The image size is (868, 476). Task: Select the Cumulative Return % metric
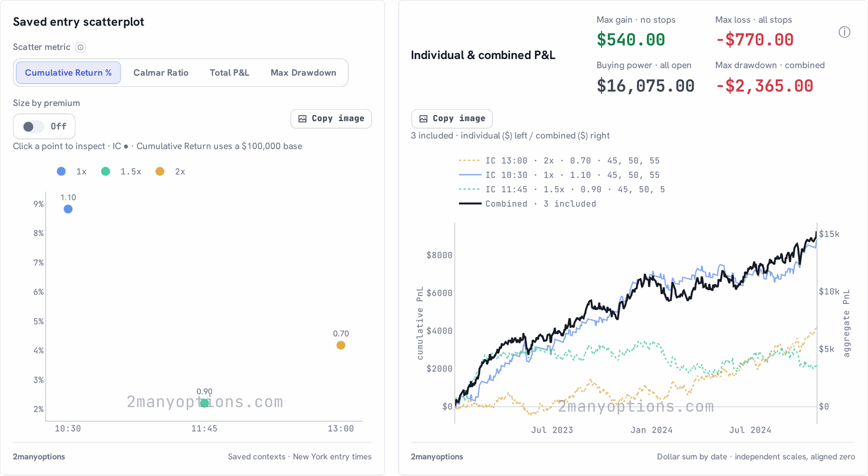pos(68,73)
